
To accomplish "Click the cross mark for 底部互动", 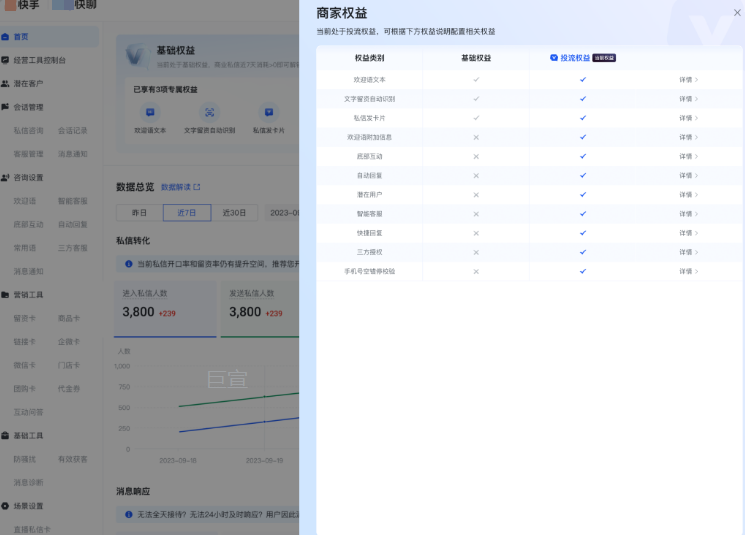I will (x=476, y=156).
